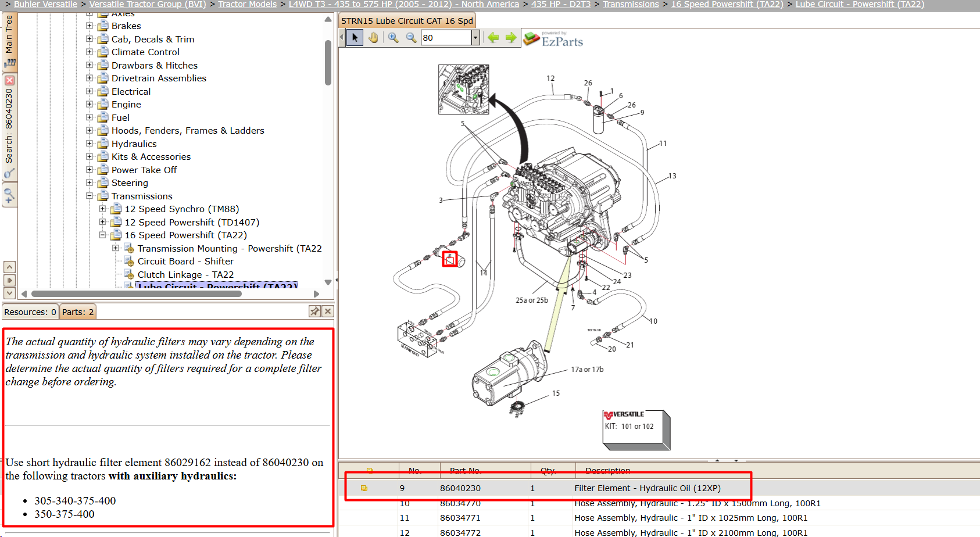Click the up arrow in the left sidebar
980x537 pixels.
tap(9, 267)
